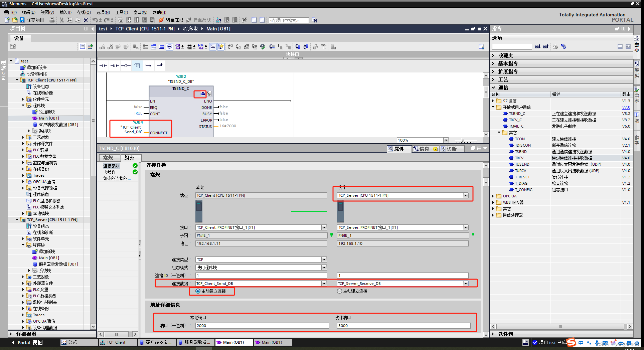Toggle details view icon in project tree
Screen dimensions: 644x350
pyautogui.click(x=82, y=46)
